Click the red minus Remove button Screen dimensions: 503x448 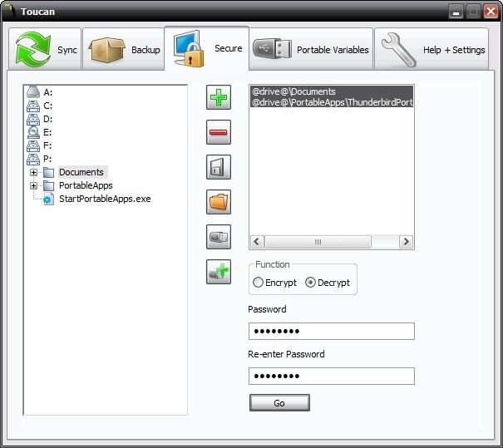219,132
